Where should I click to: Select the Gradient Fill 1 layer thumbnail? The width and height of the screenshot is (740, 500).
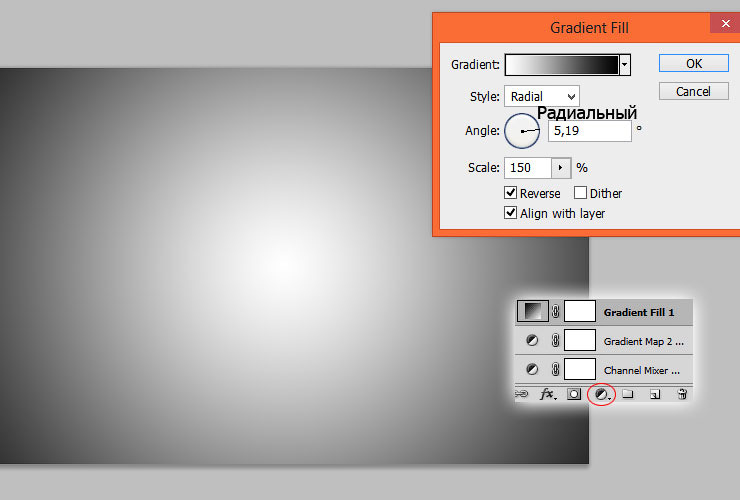(x=533, y=311)
